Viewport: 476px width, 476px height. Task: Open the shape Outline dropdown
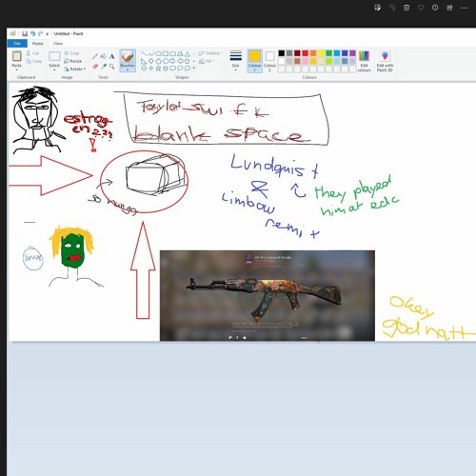tap(211, 53)
